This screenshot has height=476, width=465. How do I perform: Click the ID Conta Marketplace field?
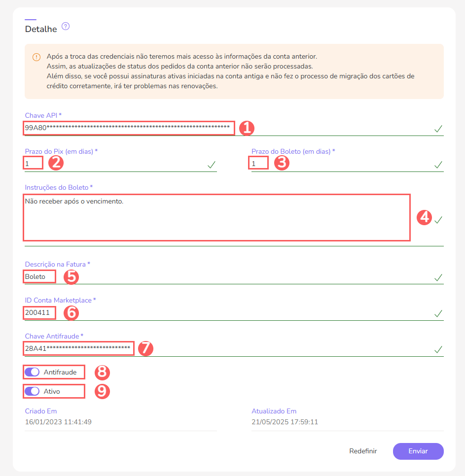tap(39, 312)
